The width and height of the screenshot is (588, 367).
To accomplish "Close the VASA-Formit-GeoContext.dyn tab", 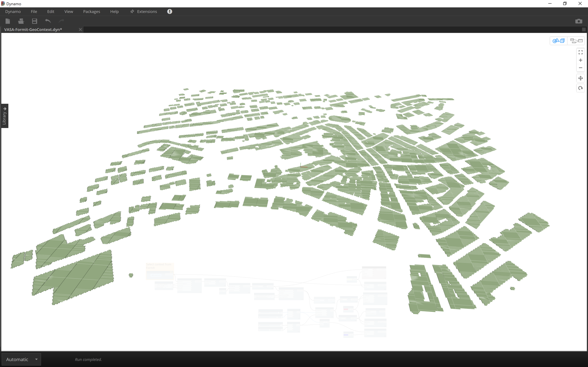I will coord(80,30).
